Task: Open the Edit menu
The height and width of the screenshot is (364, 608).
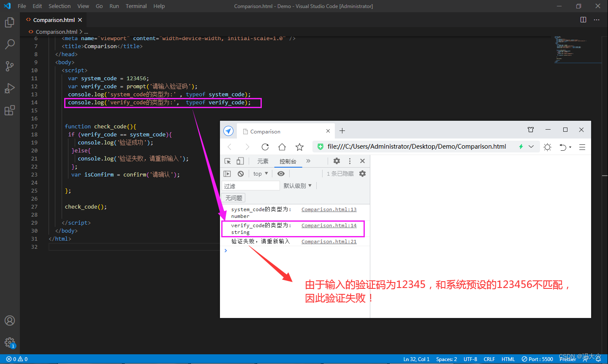Action: pyautogui.click(x=37, y=6)
